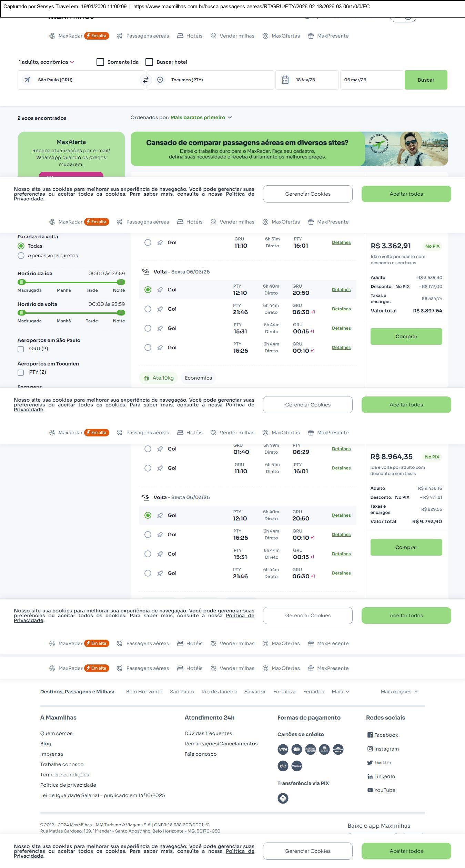Click the left handle of Horário da ida slider
The width and height of the screenshot is (465, 868).
point(22,282)
